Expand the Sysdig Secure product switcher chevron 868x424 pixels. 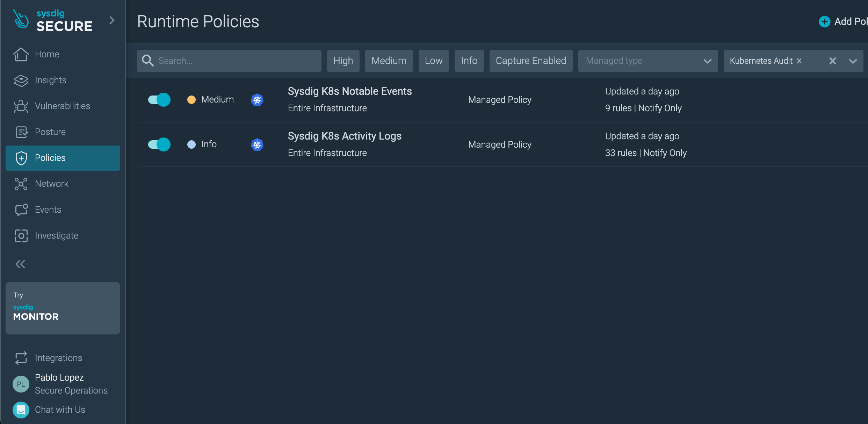click(112, 20)
